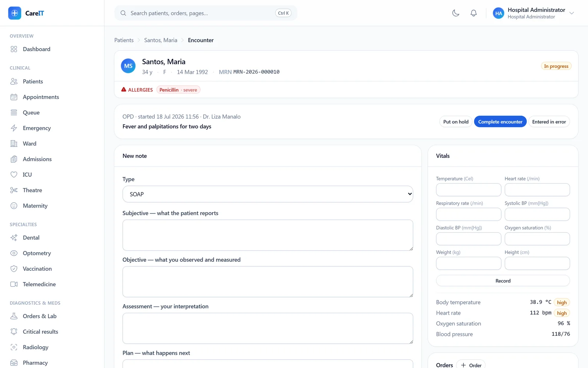Viewport: 588px width, 368px height.
Task: Focus the Subjective note text area
Action: [x=268, y=235]
